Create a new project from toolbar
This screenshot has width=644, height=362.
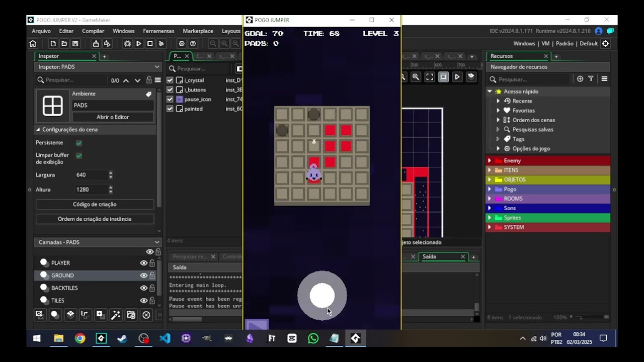tap(53, 44)
